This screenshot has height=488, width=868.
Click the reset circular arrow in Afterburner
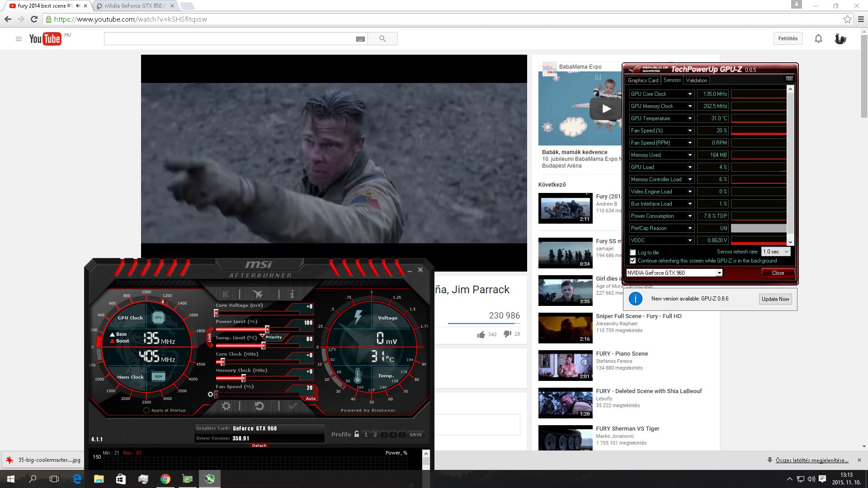pyautogui.click(x=259, y=406)
